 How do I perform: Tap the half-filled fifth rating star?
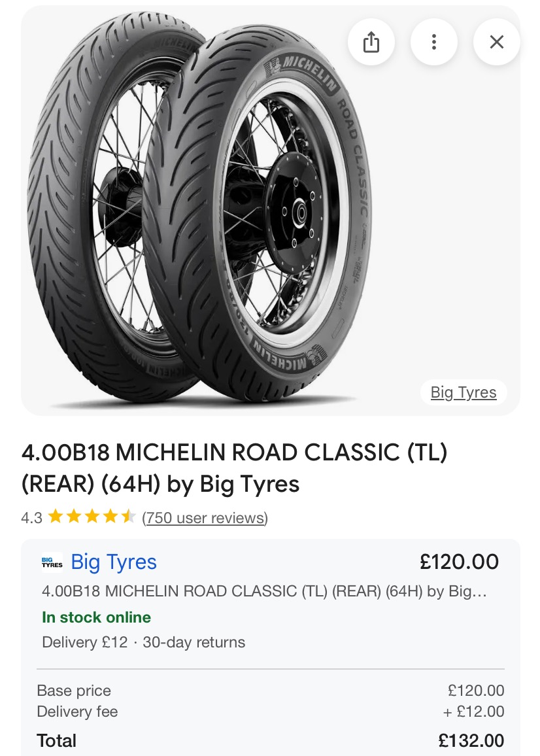129,518
